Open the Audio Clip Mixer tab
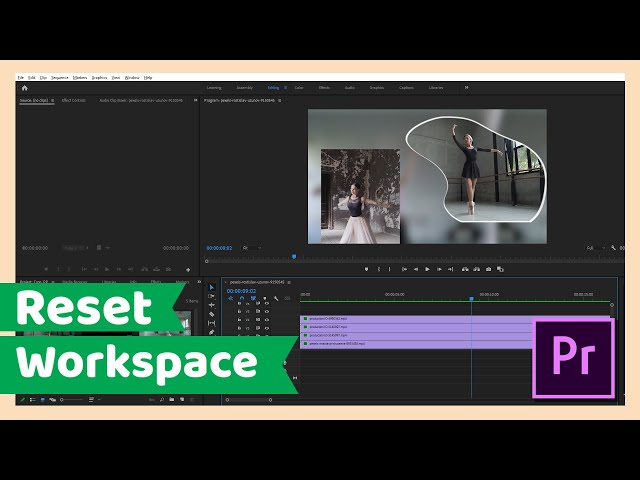640x480 pixels. pyautogui.click(x=141, y=100)
